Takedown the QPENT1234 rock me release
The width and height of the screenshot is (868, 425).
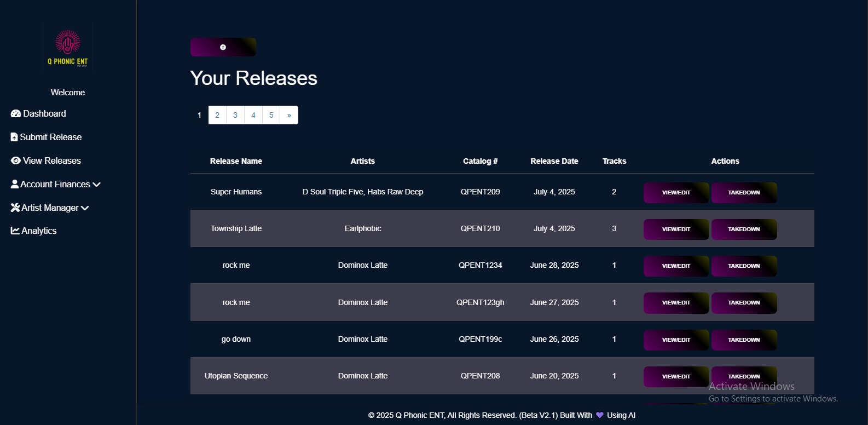click(744, 266)
